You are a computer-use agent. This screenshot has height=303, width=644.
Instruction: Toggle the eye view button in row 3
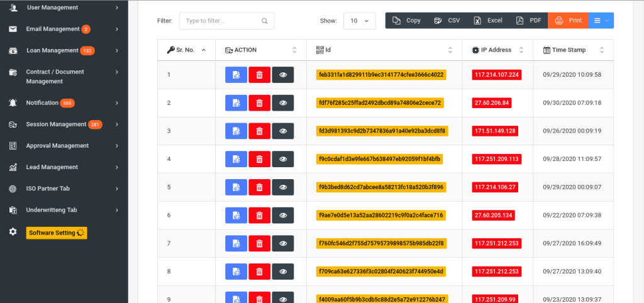click(283, 131)
